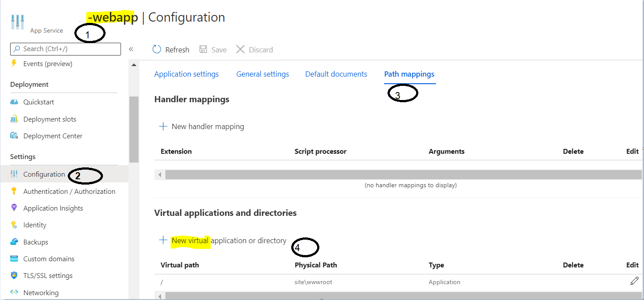Click the search magnifier icon
This screenshot has width=644, height=300.
[x=17, y=49]
